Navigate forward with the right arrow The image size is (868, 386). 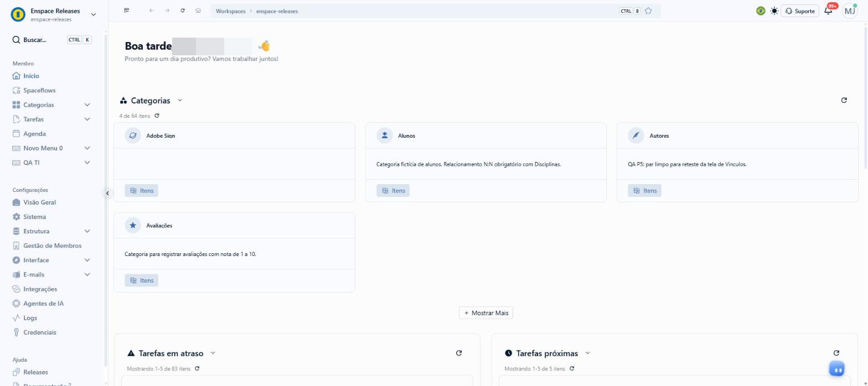click(167, 11)
